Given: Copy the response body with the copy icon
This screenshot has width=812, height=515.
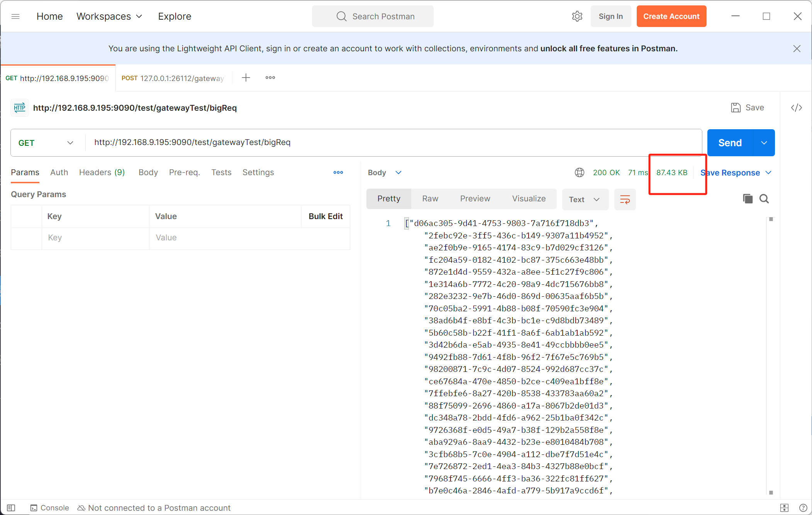Looking at the screenshot, I should coord(748,199).
